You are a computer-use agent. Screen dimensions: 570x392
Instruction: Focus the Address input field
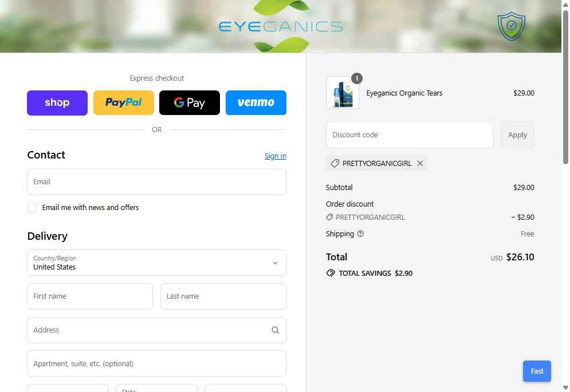(156, 330)
